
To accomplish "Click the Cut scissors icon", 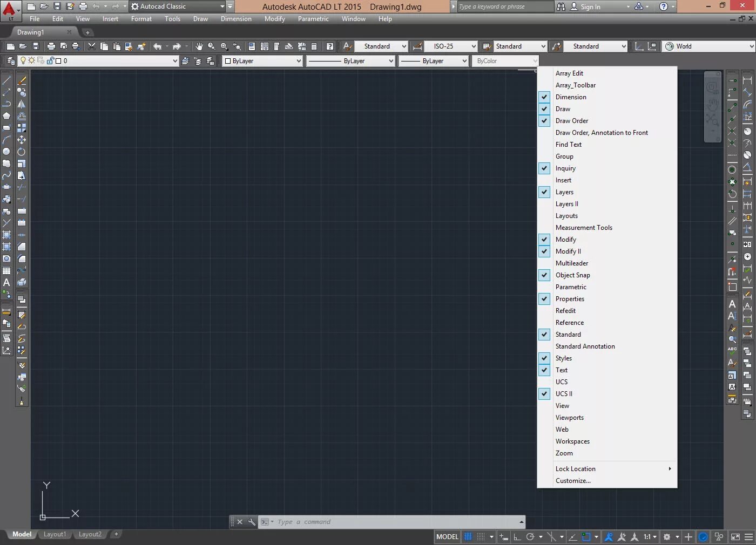I will pyautogui.click(x=92, y=46).
